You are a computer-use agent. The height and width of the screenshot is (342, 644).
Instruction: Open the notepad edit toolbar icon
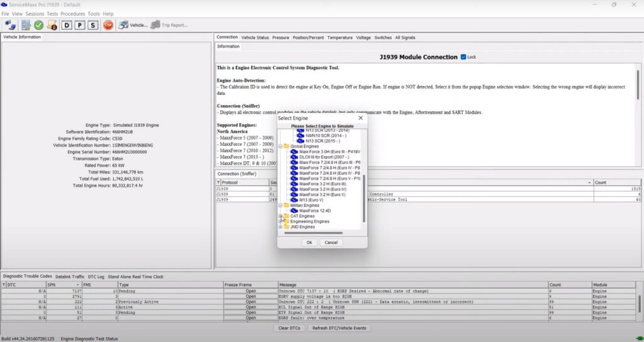26,25
